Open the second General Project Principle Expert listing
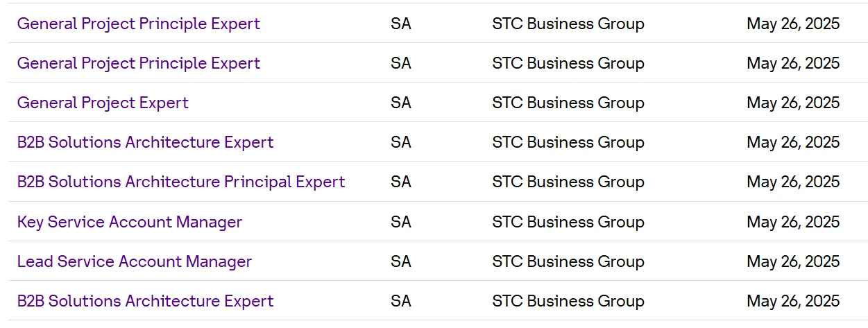 pyautogui.click(x=139, y=63)
